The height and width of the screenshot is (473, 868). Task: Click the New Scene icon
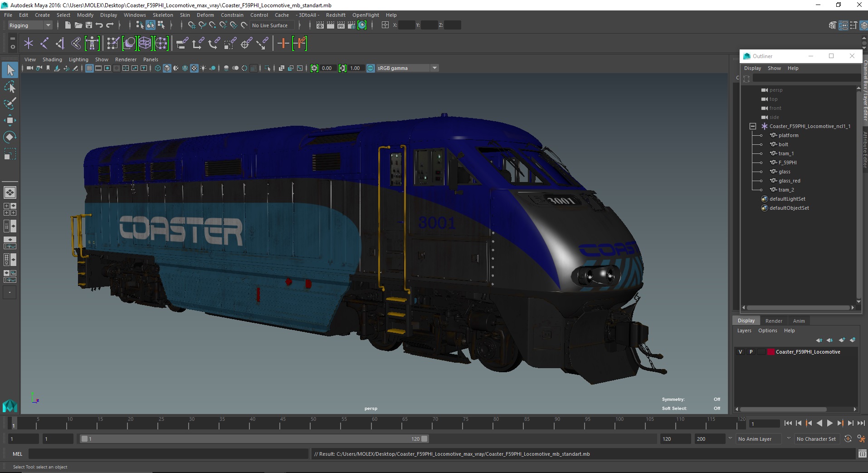click(x=68, y=25)
